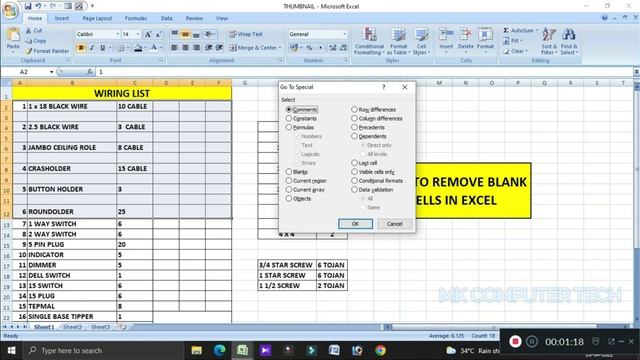Image resolution: width=640 pixels, height=360 pixels.
Task: Toggle Underline formatting
Action: [x=102, y=48]
